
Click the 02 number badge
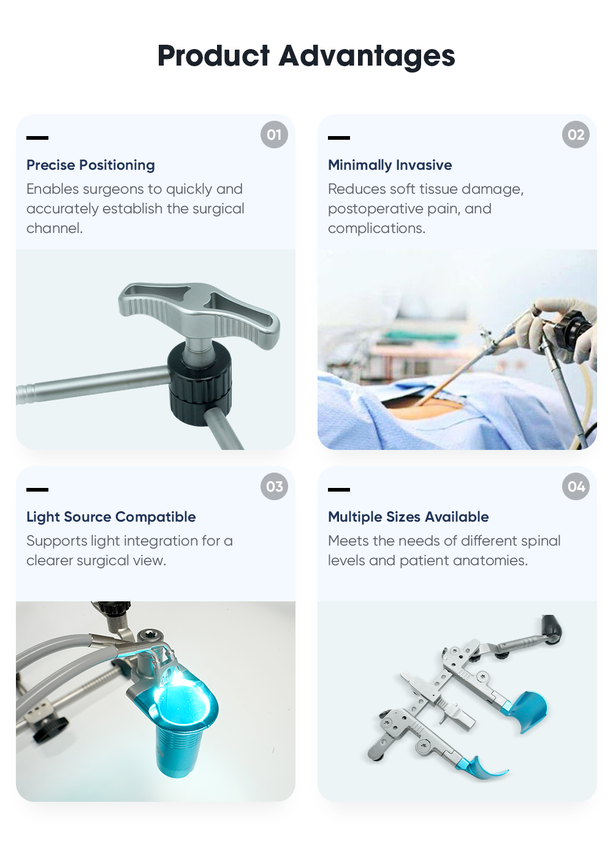coord(576,135)
